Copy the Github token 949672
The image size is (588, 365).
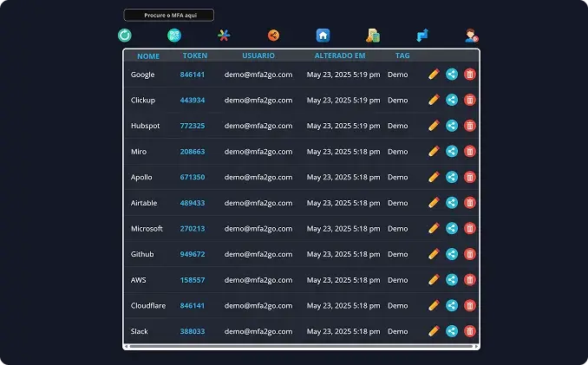(x=193, y=254)
